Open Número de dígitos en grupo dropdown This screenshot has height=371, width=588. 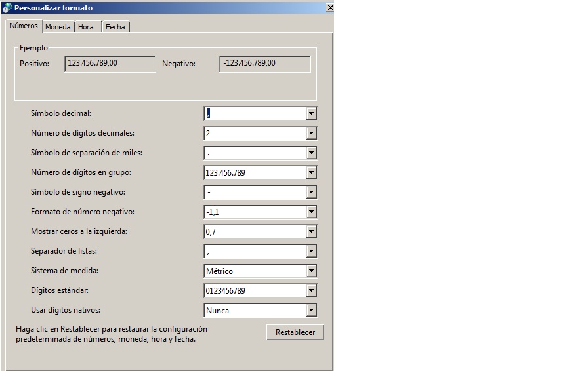[x=311, y=173]
